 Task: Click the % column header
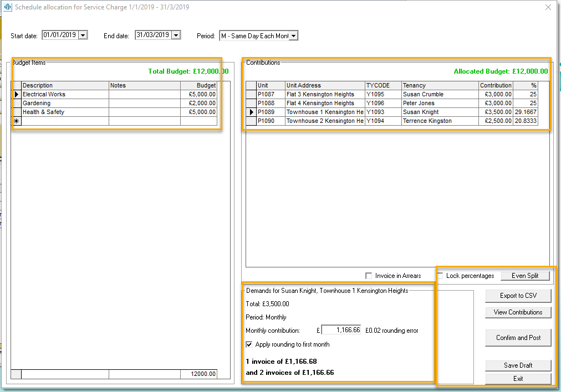click(x=526, y=85)
